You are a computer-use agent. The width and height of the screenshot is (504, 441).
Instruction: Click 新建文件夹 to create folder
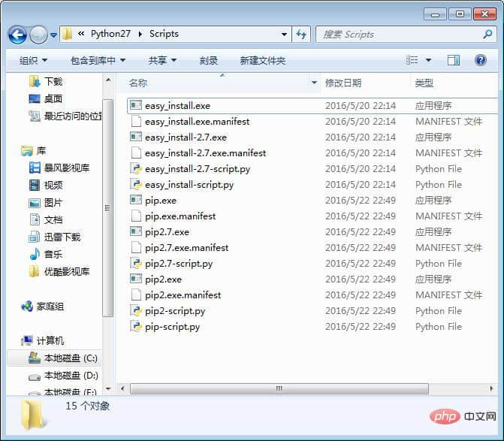(263, 60)
